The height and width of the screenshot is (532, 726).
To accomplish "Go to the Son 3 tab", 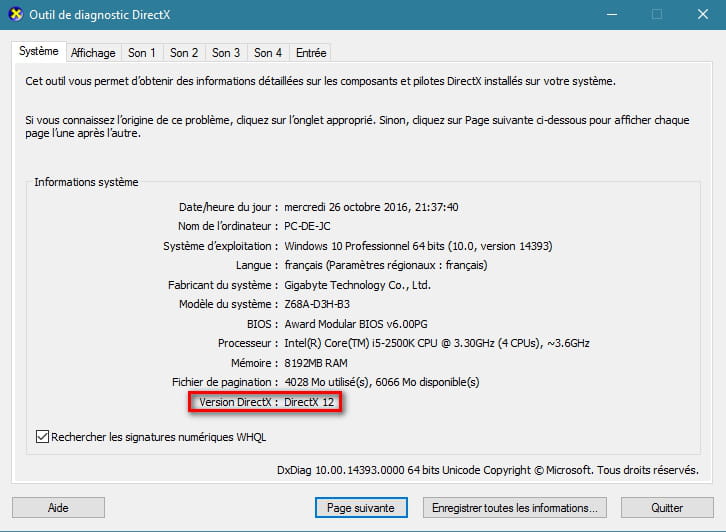I will coord(226,53).
